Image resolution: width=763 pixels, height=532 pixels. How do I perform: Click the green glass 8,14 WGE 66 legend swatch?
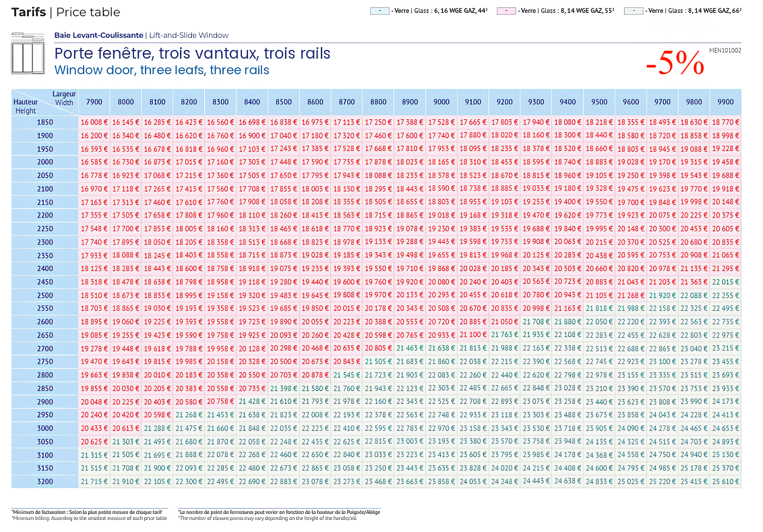point(633,11)
